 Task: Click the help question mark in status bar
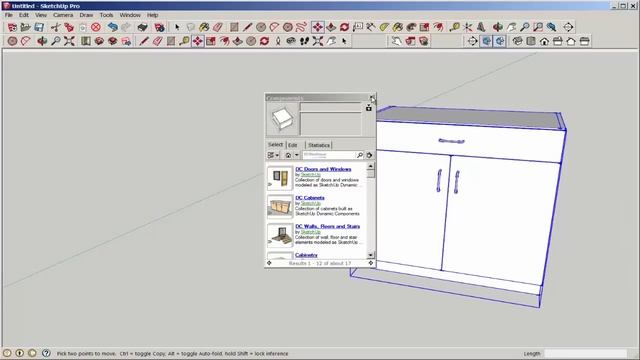click(x=46, y=353)
